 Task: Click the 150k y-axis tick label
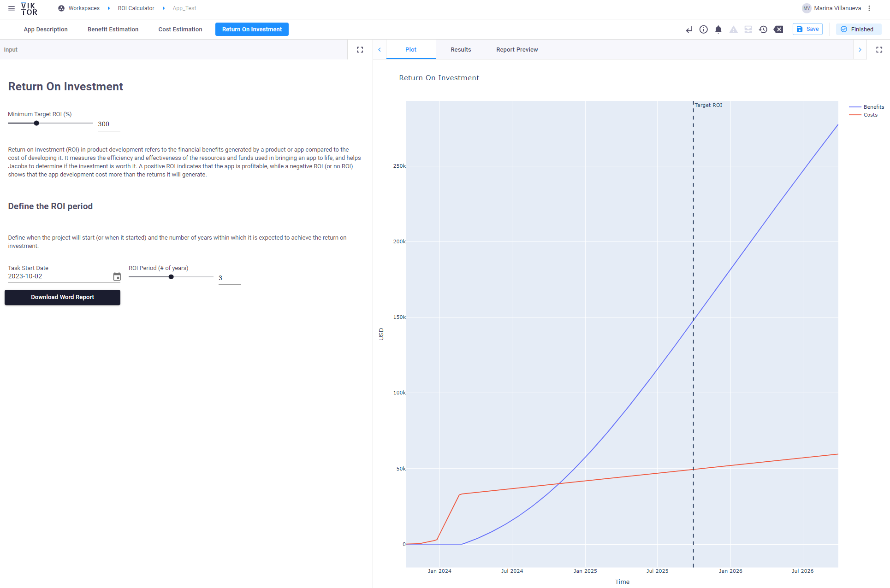pyautogui.click(x=399, y=317)
